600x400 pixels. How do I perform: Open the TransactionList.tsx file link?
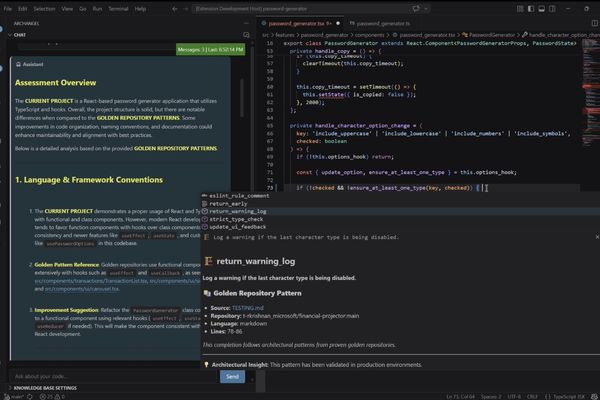[91, 281]
